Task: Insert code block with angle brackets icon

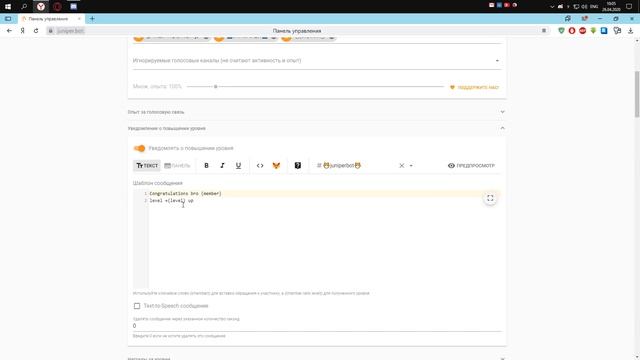Action: (x=260, y=166)
